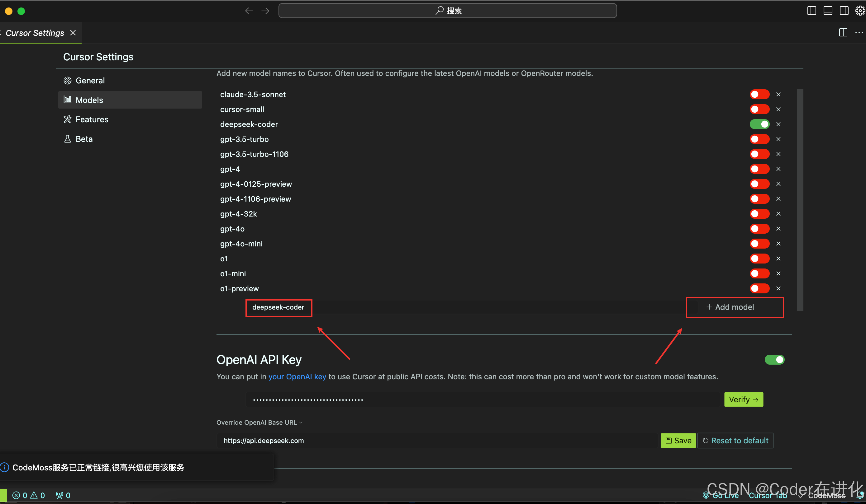Click split editor icon

(843, 33)
